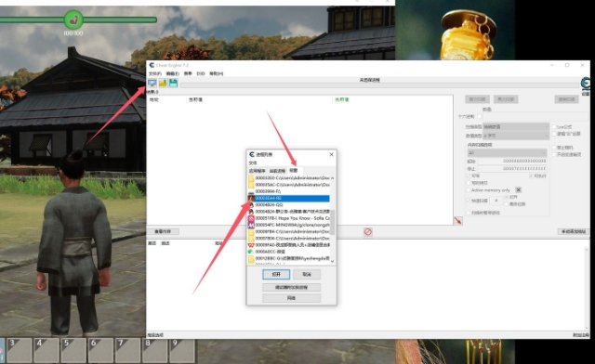Click the process list scroll up arrow
Viewport: 595px width, 364px height.
pyautogui.click(x=333, y=178)
